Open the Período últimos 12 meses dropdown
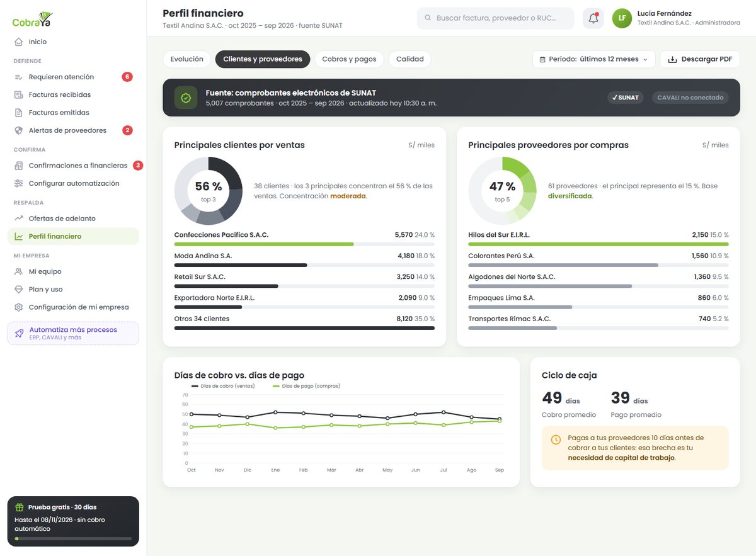Viewport: 756px width, 556px height. point(594,59)
